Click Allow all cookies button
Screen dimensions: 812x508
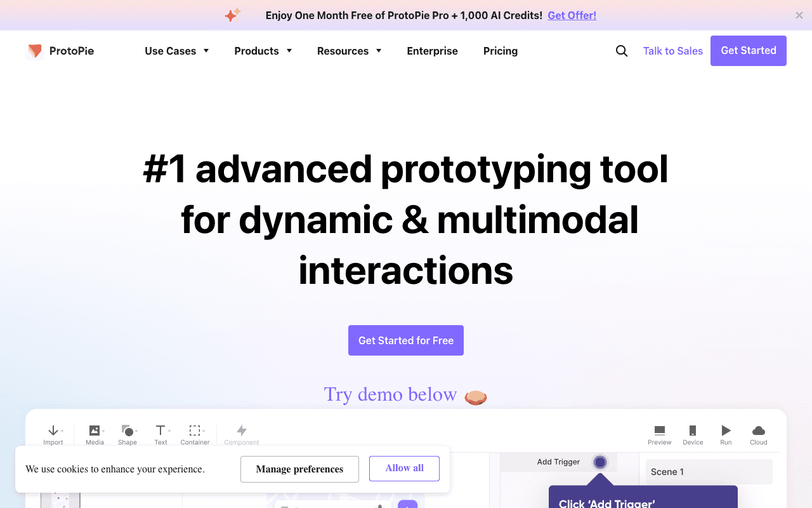[x=404, y=468]
